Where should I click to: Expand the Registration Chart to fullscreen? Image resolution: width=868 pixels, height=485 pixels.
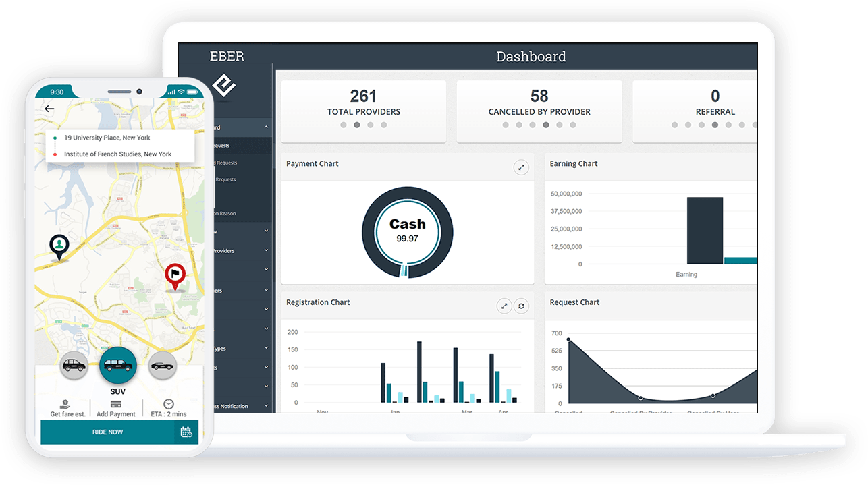click(x=504, y=306)
